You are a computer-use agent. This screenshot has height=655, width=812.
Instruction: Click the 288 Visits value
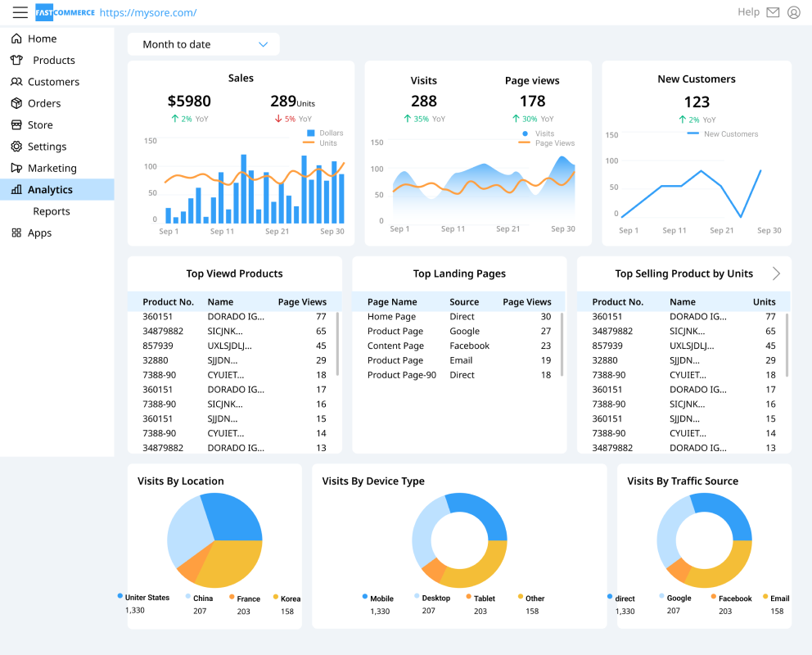coord(424,101)
